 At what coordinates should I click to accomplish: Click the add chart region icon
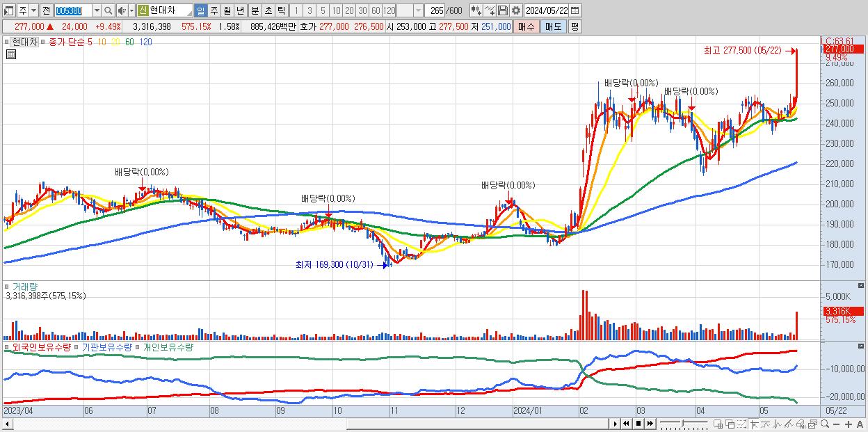pos(718,424)
